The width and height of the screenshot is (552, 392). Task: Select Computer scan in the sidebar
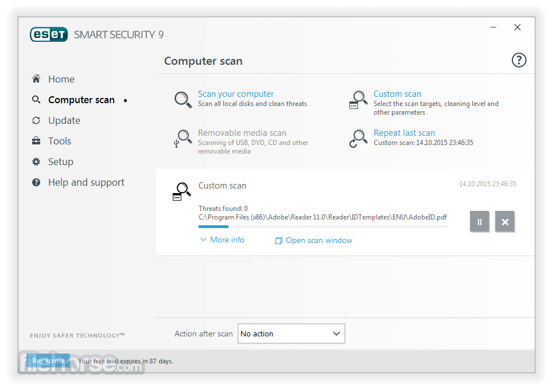coord(81,100)
